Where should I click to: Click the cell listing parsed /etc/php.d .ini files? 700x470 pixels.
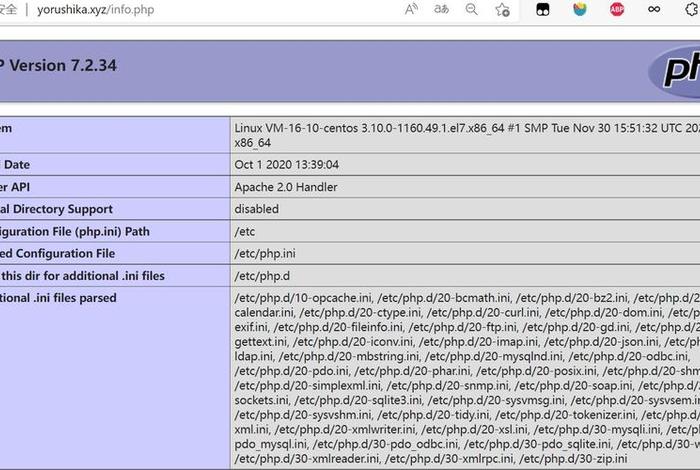click(465, 378)
